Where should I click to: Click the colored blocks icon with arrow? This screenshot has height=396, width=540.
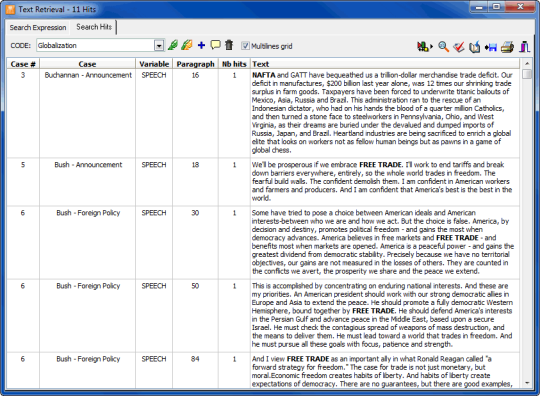[425, 46]
